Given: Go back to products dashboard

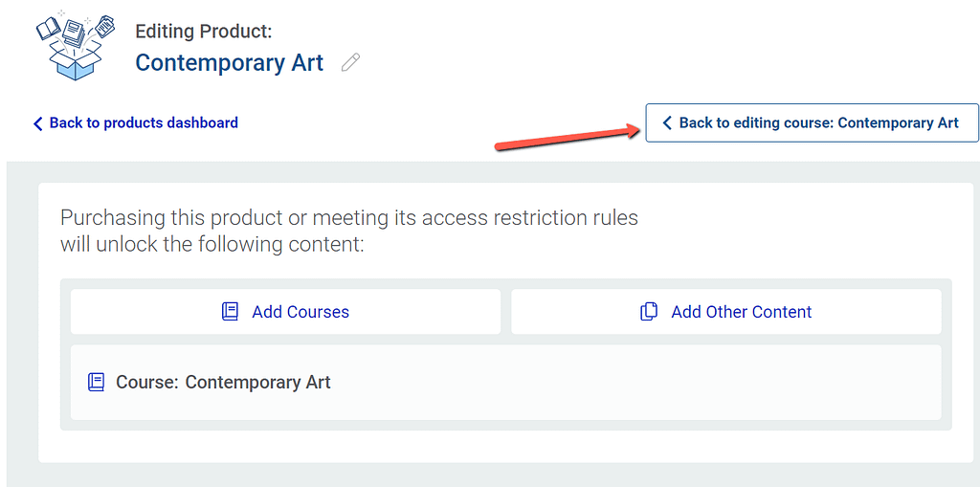Looking at the screenshot, I should tap(136, 123).
